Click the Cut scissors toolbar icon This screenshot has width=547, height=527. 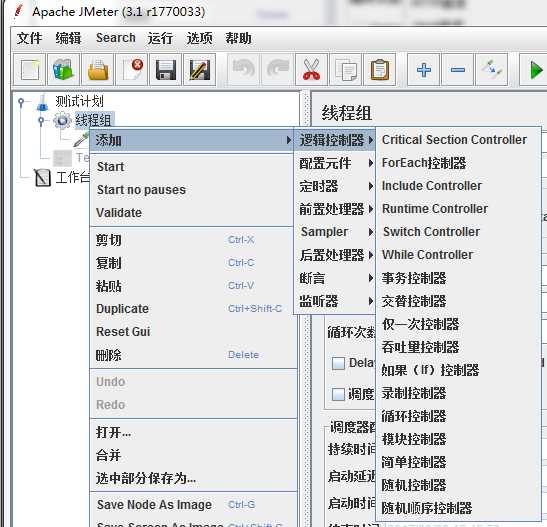(x=312, y=69)
